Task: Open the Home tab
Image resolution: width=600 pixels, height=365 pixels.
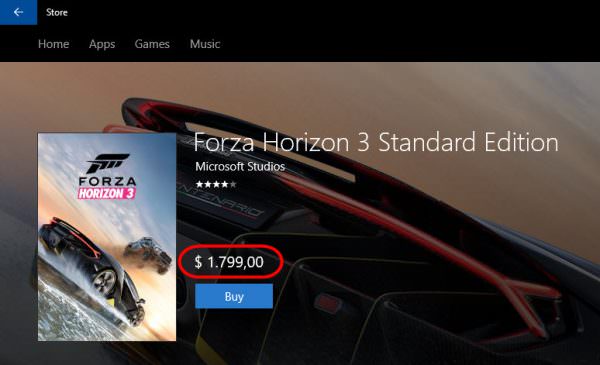Action: 54,44
